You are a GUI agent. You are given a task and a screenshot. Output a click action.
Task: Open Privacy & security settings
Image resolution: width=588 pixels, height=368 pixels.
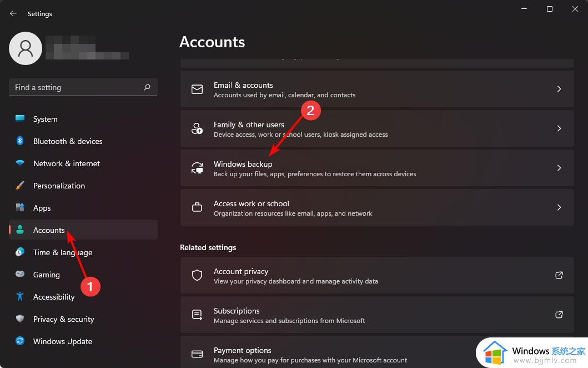[83, 319]
